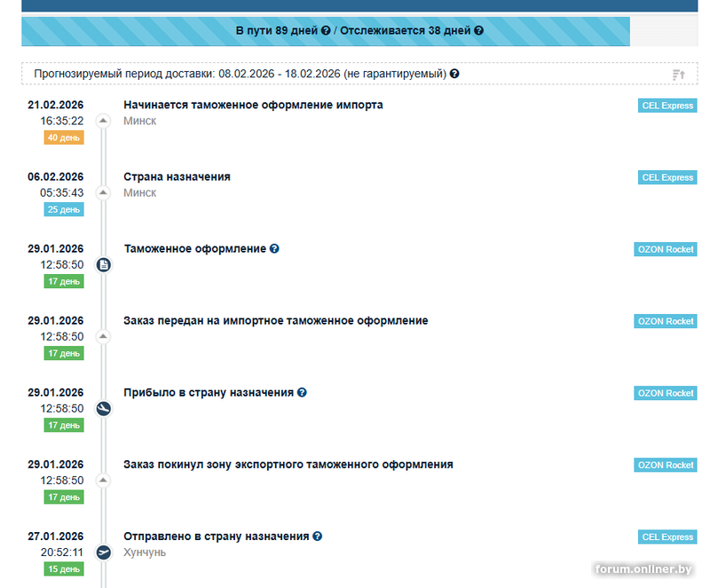Click landing plane icon for arrival event
This screenshot has width=710, height=588.
pyautogui.click(x=104, y=409)
